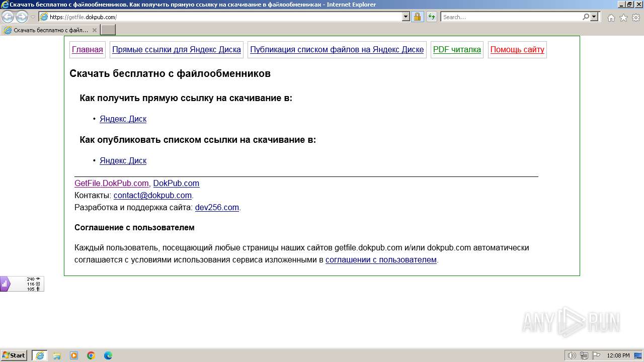This screenshot has width=644, height=362.
Task: Click the heading 'Скачать бесплатно с файлообменников'
Action: [x=170, y=74]
